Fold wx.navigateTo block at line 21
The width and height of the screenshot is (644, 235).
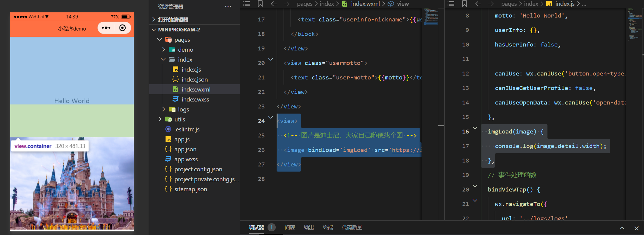(475, 201)
